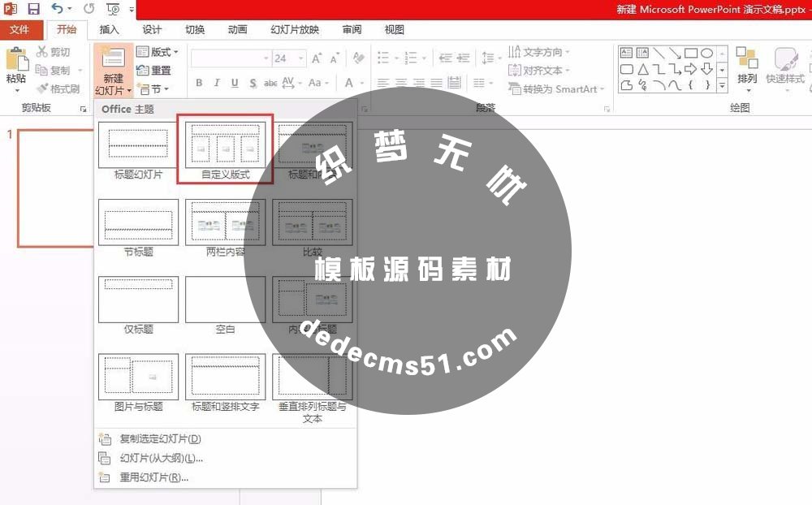The height and width of the screenshot is (505, 812).
Task: Open the Design (设计) ribbon tab
Action: click(x=152, y=29)
